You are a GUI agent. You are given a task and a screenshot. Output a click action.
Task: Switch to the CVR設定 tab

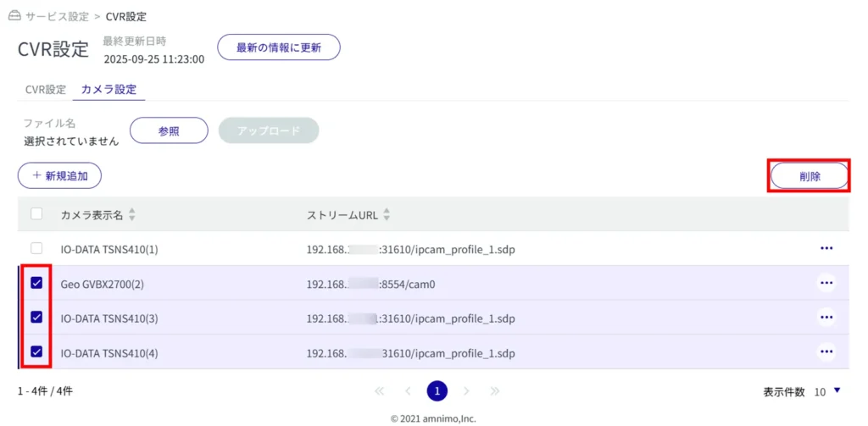click(46, 89)
